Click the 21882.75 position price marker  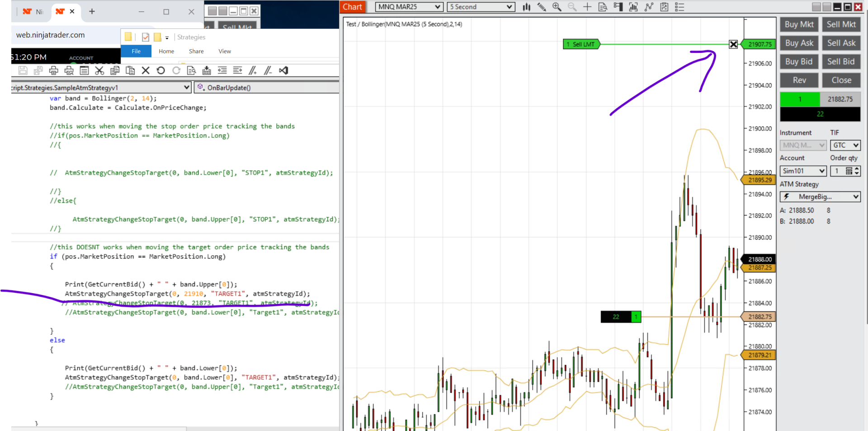pyautogui.click(x=759, y=317)
